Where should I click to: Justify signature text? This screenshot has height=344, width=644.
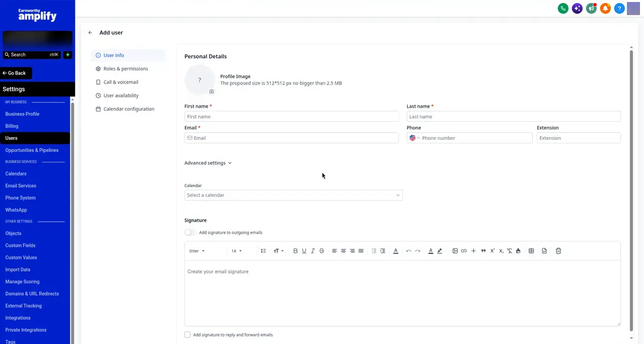[361, 251]
